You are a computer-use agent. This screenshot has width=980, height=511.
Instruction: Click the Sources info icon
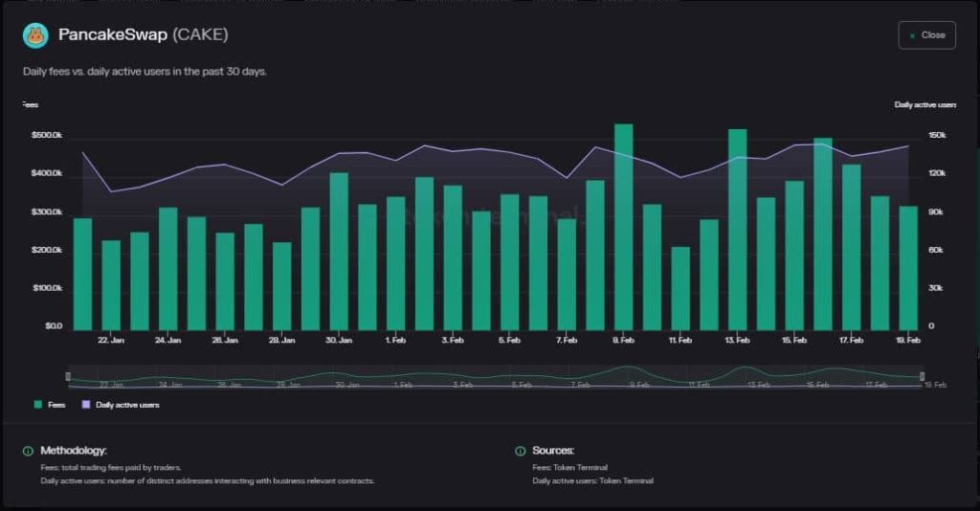pyautogui.click(x=520, y=451)
